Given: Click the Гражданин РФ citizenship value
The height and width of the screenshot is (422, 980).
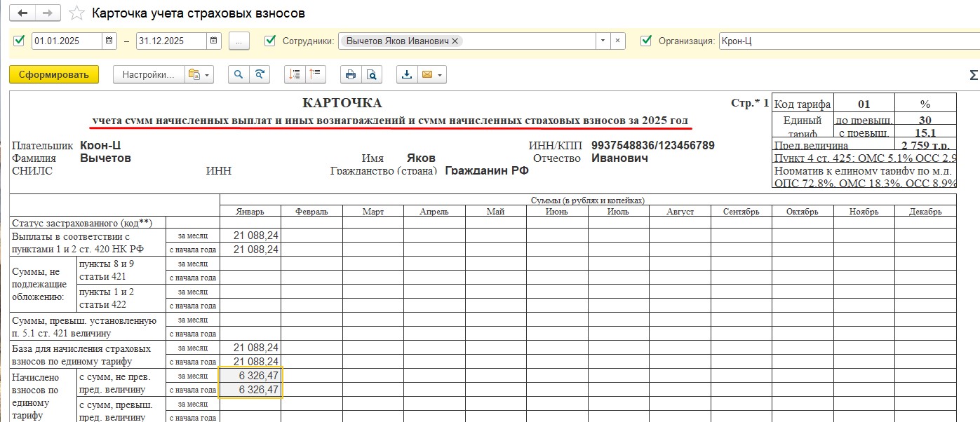Looking at the screenshot, I should (x=487, y=170).
